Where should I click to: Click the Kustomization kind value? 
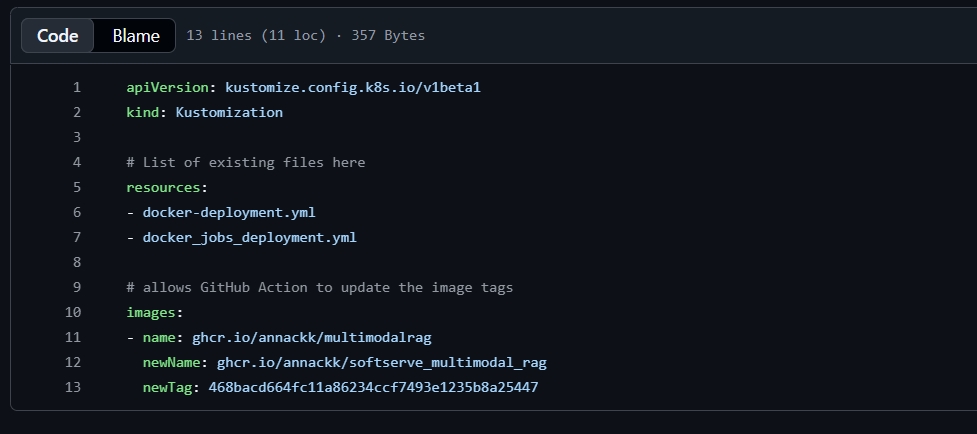229,112
